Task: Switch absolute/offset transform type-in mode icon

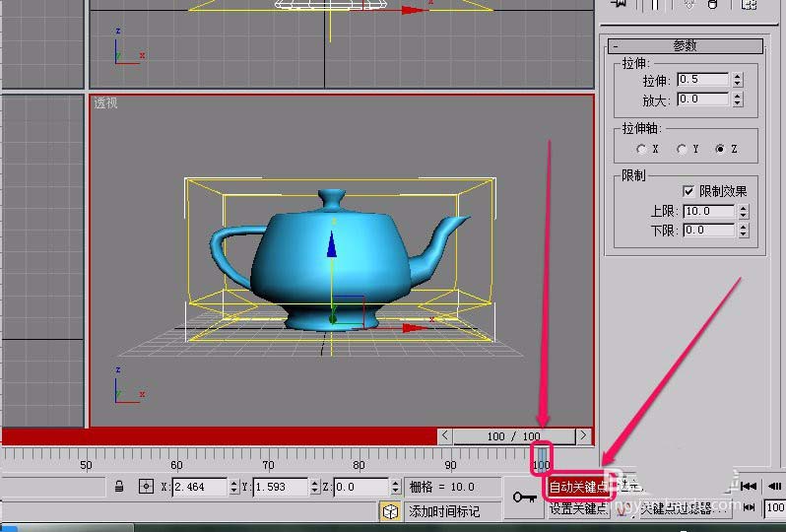Action: tap(146, 487)
